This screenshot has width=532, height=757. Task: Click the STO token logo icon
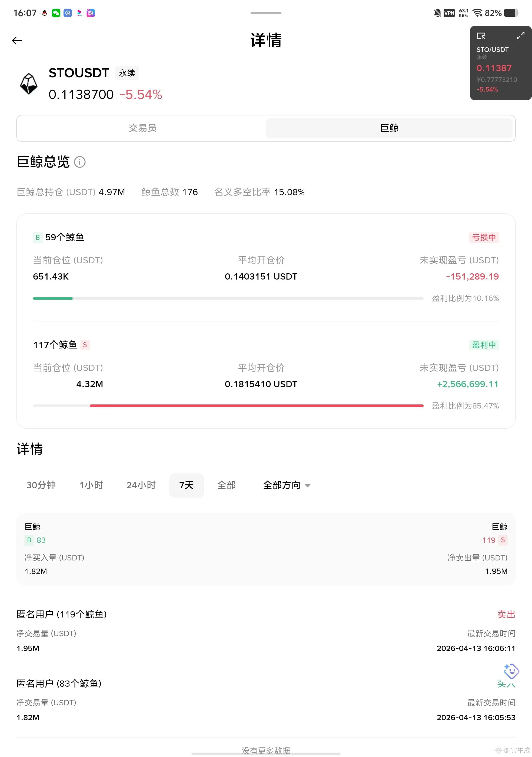(29, 84)
